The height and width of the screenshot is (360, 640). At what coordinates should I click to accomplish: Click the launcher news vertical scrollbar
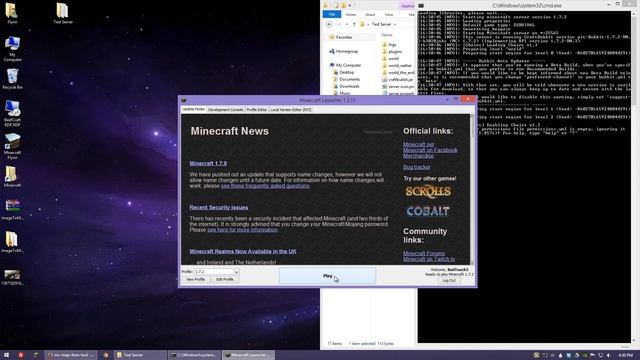472,189
